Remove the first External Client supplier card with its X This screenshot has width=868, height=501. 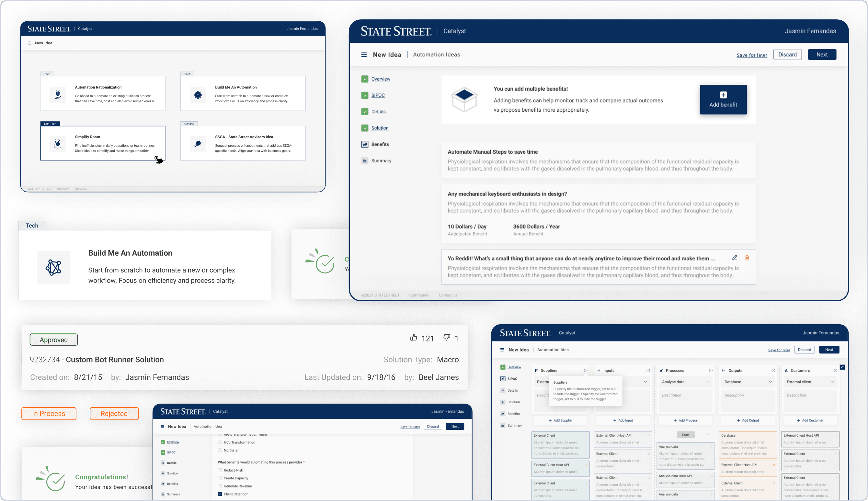point(586,436)
